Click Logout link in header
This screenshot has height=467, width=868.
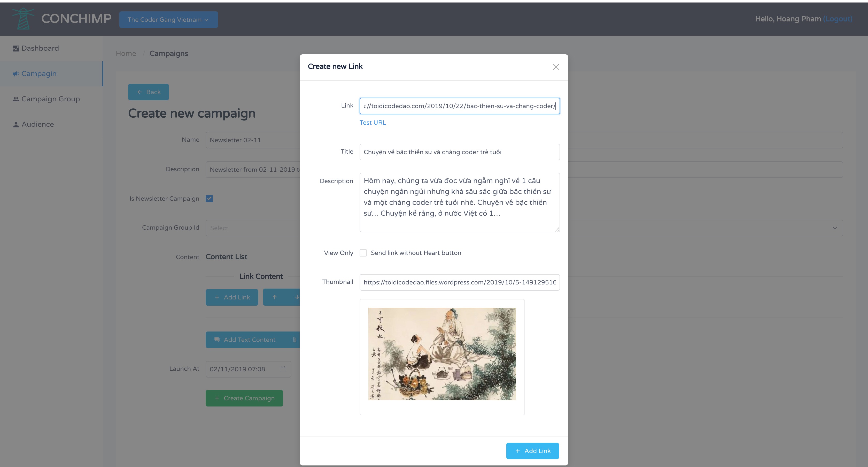click(837, 19)
